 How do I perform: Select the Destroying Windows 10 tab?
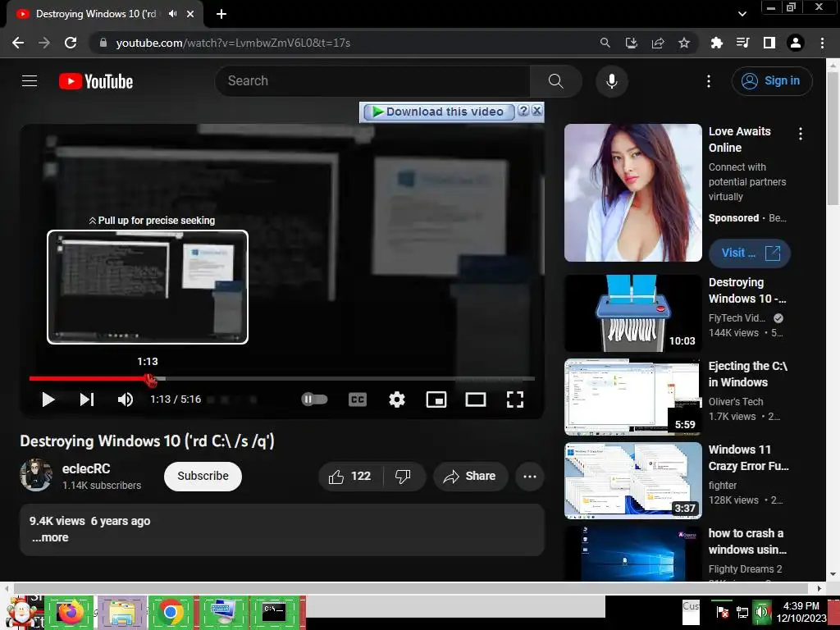click(95, 14)
